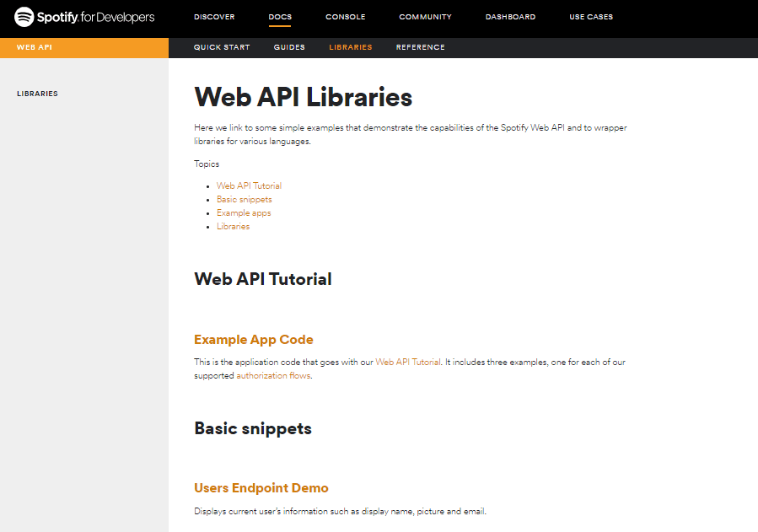Screen dimensions: 758x532
Task: Switch to the Reference tab
Action: tap(420, 47)
